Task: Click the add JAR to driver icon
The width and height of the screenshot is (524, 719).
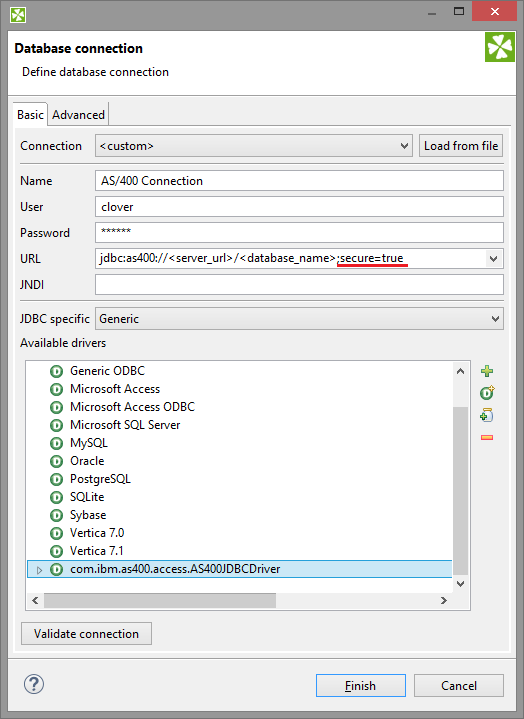Action: click(x=487, y=415)
